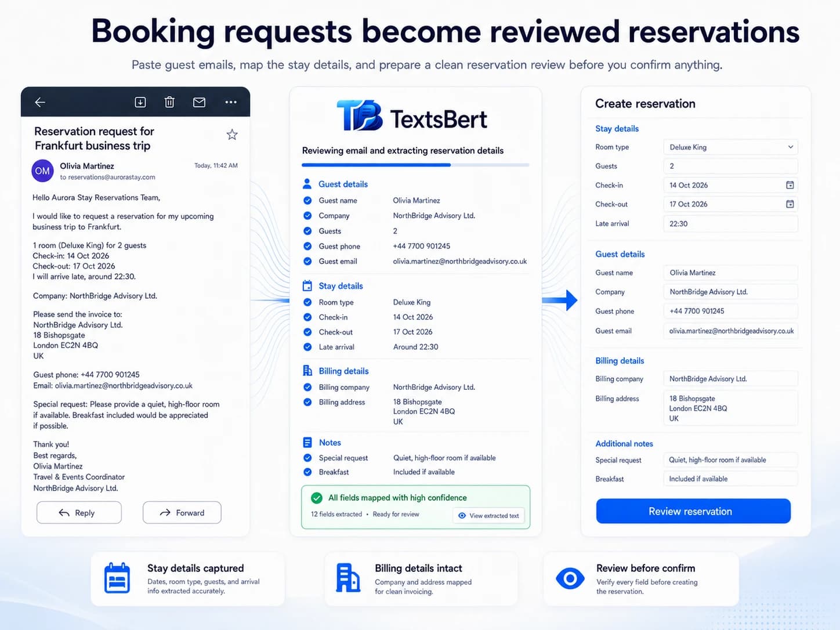Click the Guest name input field
The height and width of the screenshot is (630, 840).
730,273
